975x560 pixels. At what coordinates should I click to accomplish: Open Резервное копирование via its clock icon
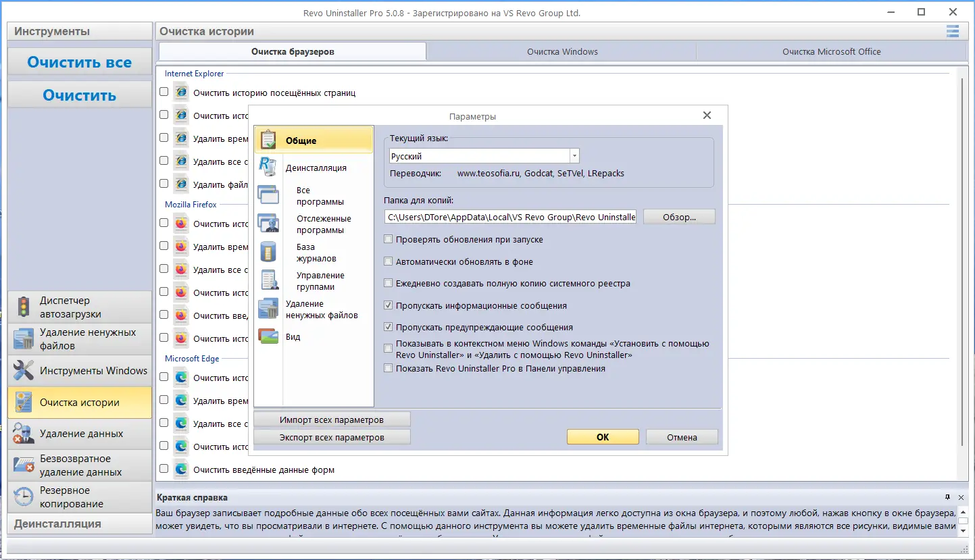[x=24, y=497]
